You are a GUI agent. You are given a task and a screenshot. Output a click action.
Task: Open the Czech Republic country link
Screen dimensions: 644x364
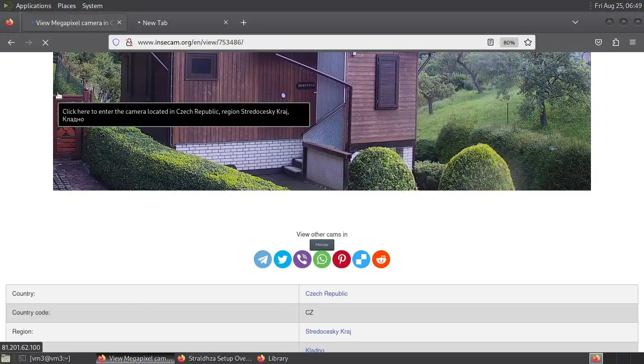[x=326, y=294]
